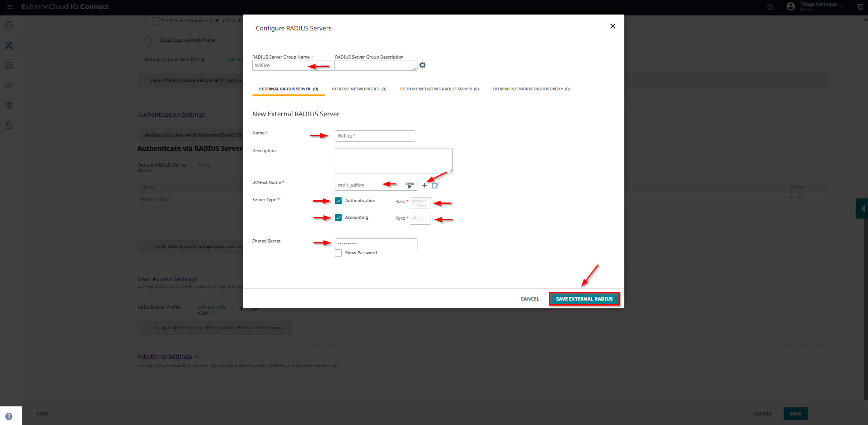Image resolution: width=868 pixels, height=425 pixels.
Task: Edit the selected IP/Host Name object
Action: (x=435, y=185)
